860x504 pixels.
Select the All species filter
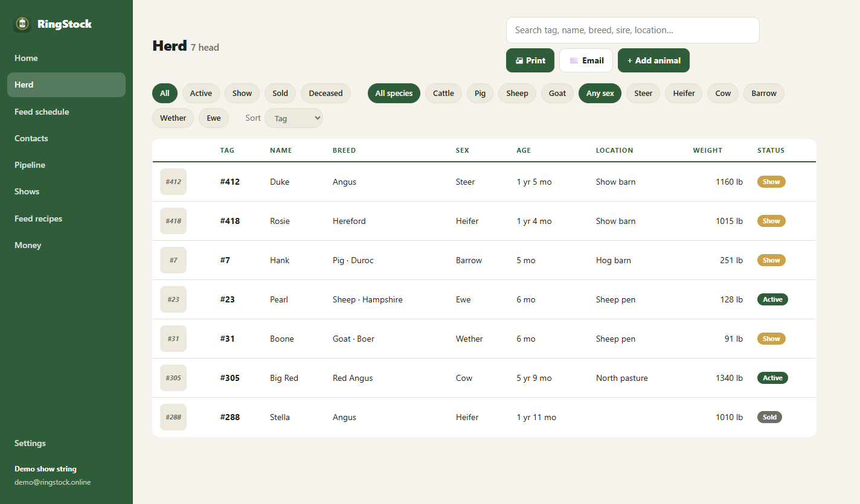pyautogui.click(x=394, y=94)
